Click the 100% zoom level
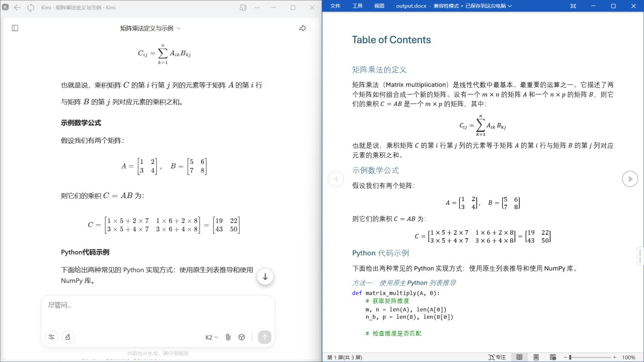 point(628,357)
